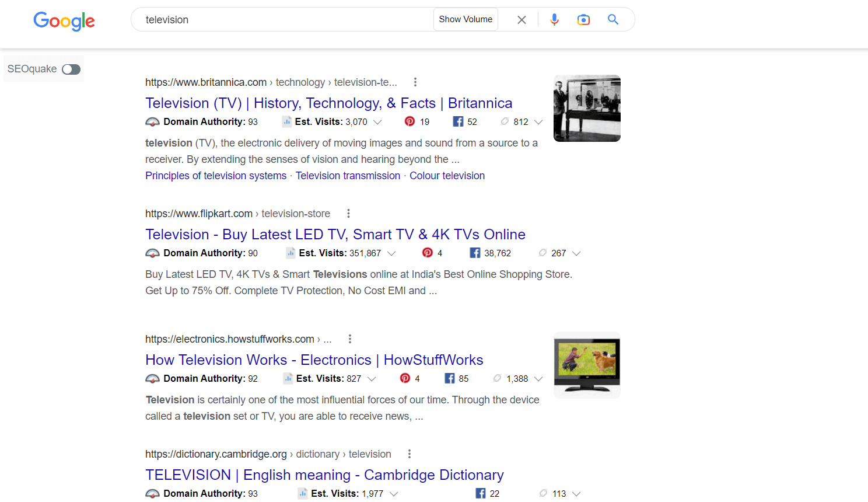Viewport: 868px width, 502px height.
Task: Click the Pinterest icon in the HowStuffWorks result
Action: click(x=405, y=378)
